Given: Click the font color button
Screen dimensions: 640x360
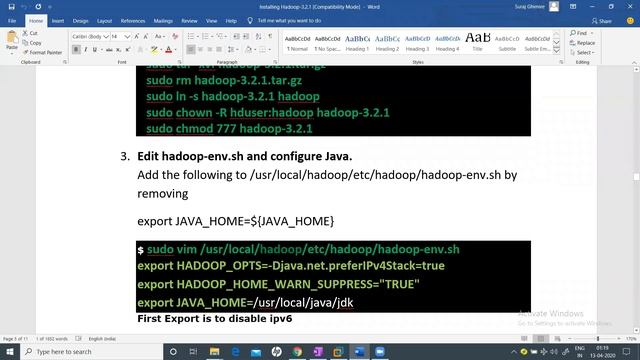Looking at the screenshot, I should (169, 50).
